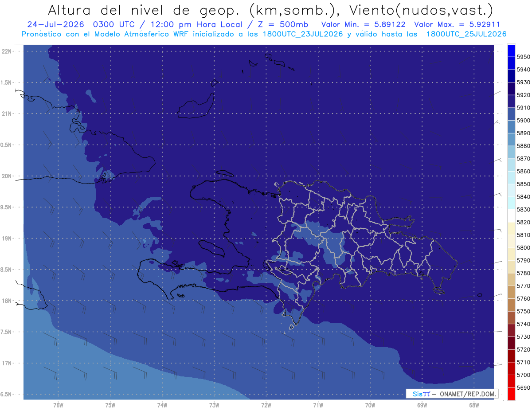Screen dimensions: 532x411
Task: Click the '17N' latitude axis label
Action: (x=7, y=363)
